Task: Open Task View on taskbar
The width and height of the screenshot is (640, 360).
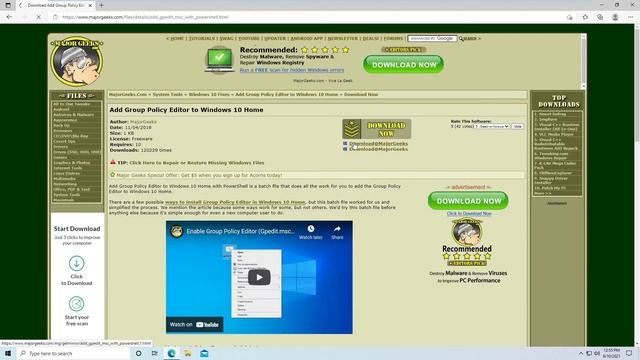Action: 155,353
